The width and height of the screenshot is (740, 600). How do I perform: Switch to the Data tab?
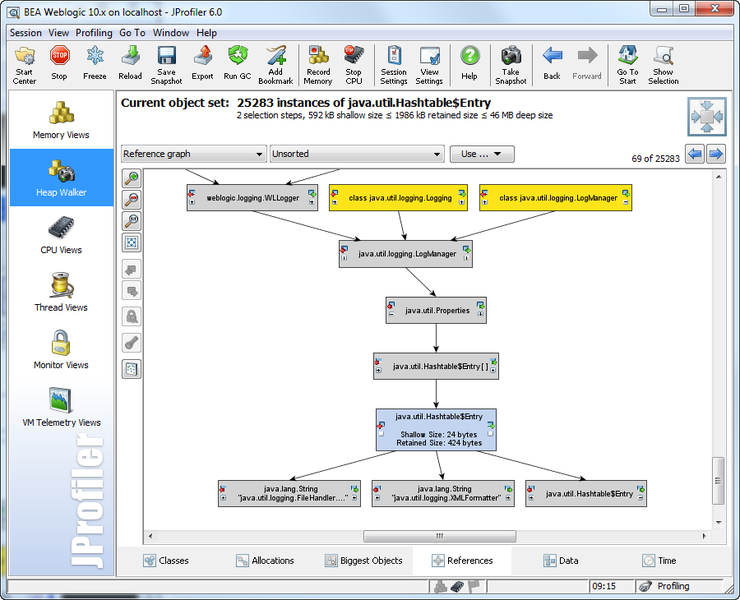tap(561, 560)
